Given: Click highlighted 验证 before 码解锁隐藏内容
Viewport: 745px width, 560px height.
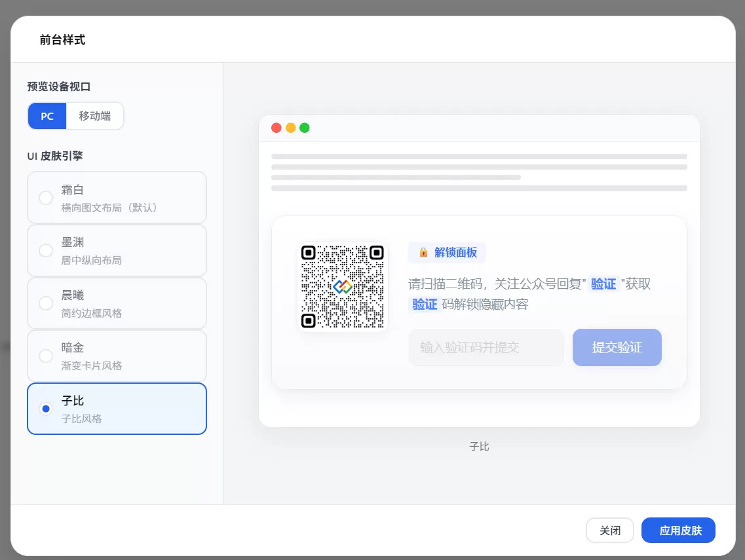Looking at the screenshot, I should [x=425, y=304].
